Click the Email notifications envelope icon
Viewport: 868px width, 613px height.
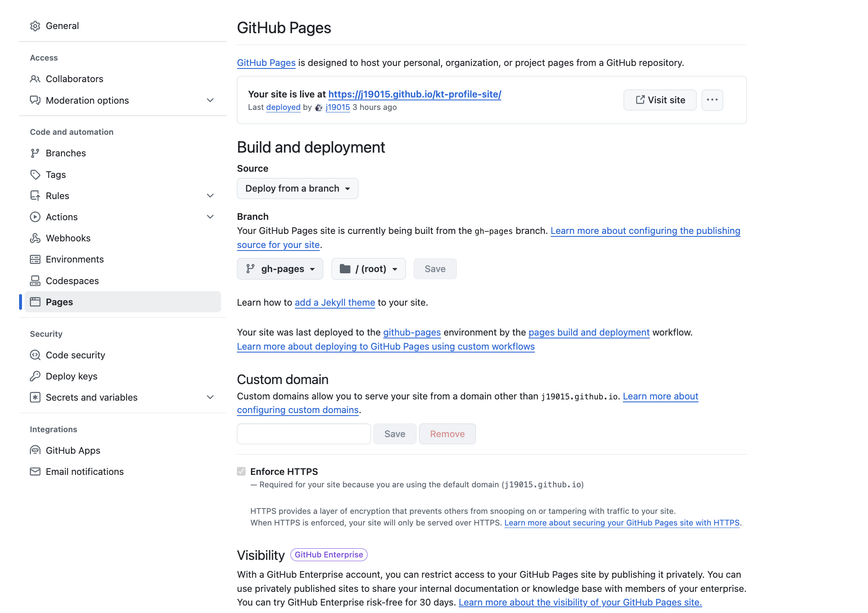(35, 472)
